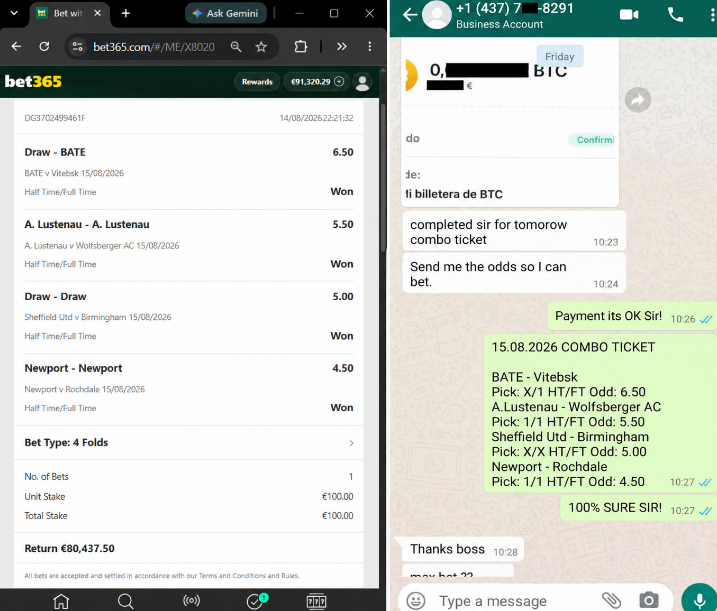Go back from the WhatsApp chat
This screenshot has width=717, height=611.
tap(410, 15)
